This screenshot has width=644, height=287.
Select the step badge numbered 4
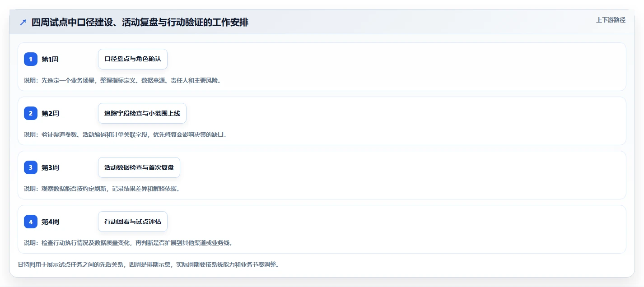[x=31, y=222]
